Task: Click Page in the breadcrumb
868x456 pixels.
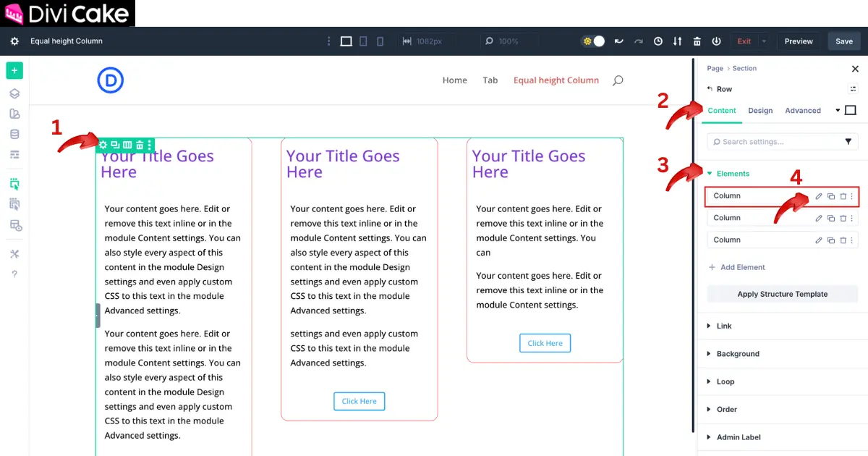Action: [715, 68]
